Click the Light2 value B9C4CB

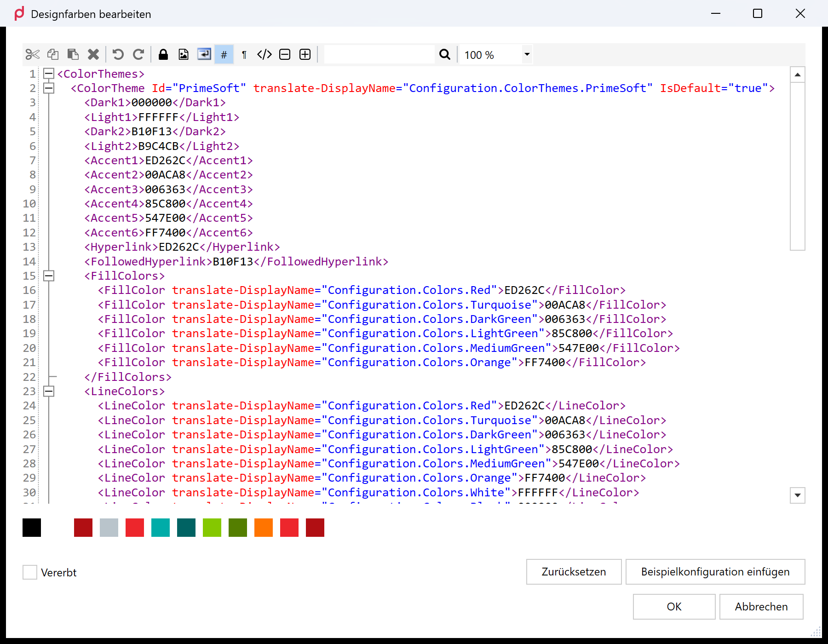(159, 146)
